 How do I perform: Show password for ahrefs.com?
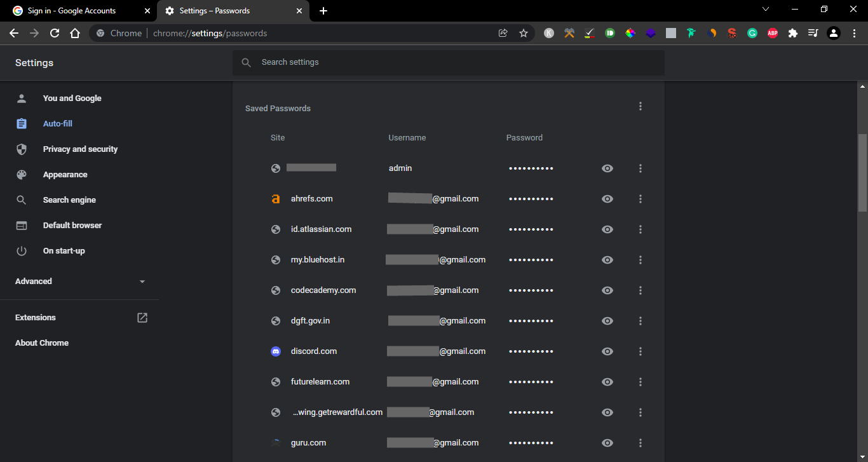607,199
